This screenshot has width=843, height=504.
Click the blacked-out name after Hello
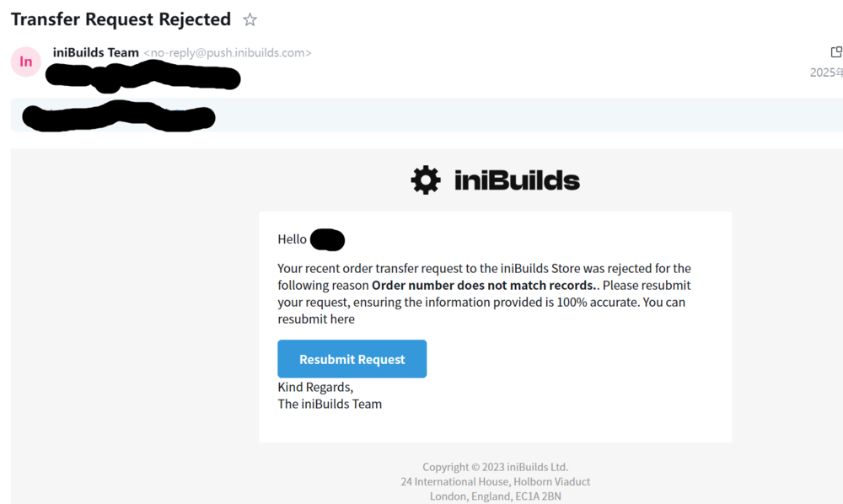click(x=327, y=240)
